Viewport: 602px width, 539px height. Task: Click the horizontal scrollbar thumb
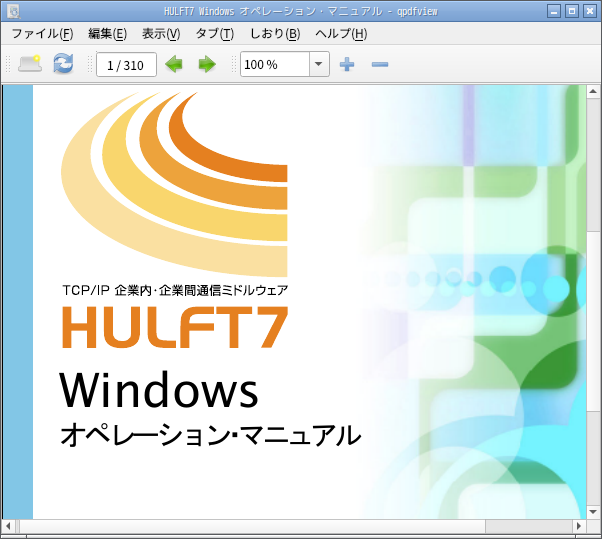pos(253,526)
